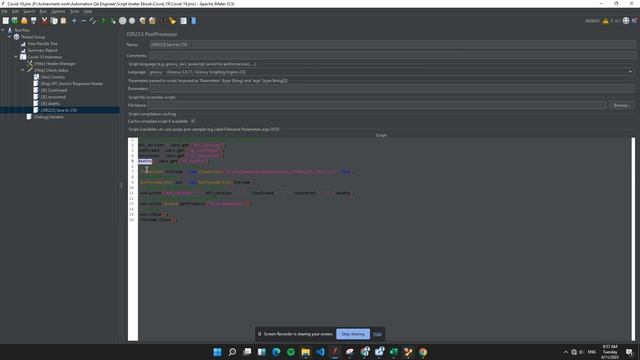Image resolution: width=640 pixels, height=360 pixels.
Task: Click the Expand All plus icon
Action: point(74,21)
